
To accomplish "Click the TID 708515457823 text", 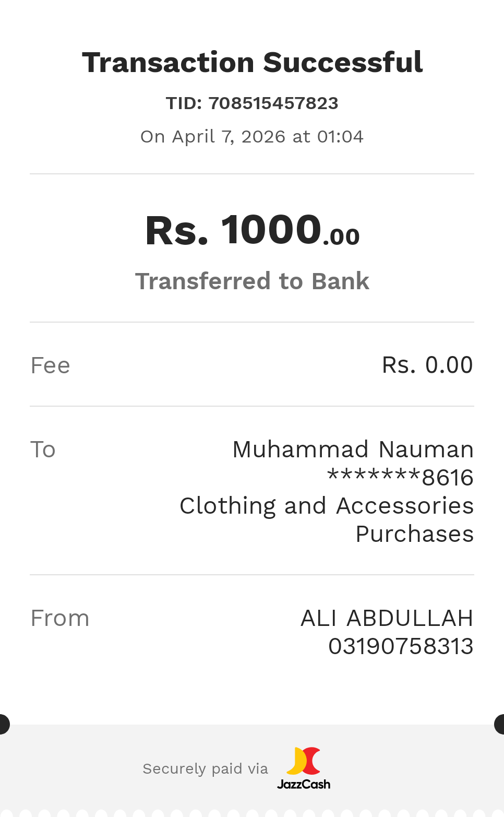I will (252, 103).
